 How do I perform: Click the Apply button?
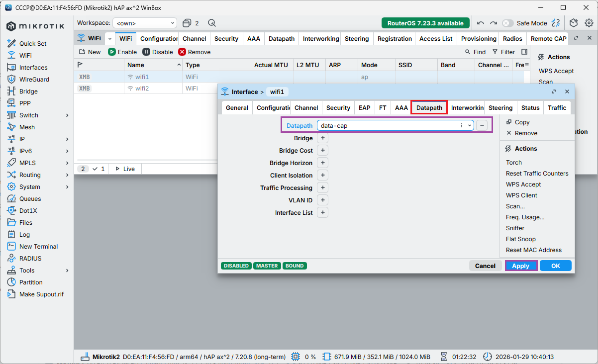pos(521,266)
